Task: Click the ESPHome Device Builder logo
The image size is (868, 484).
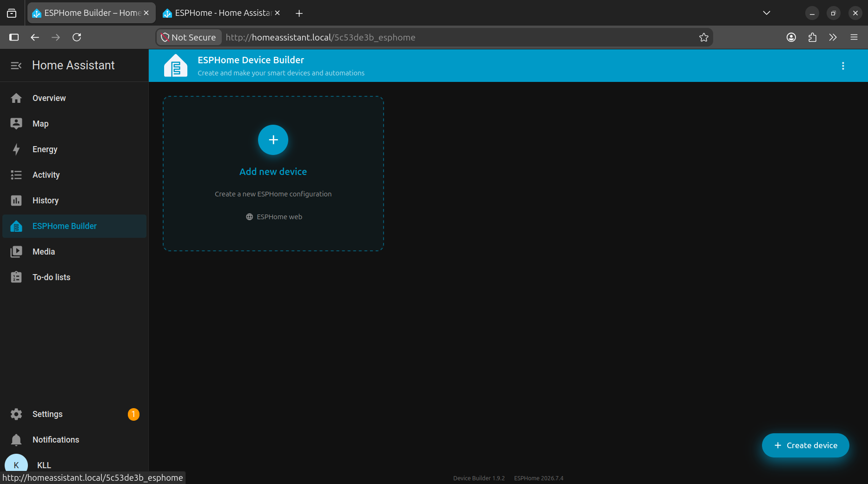Action: coord(176,66)
